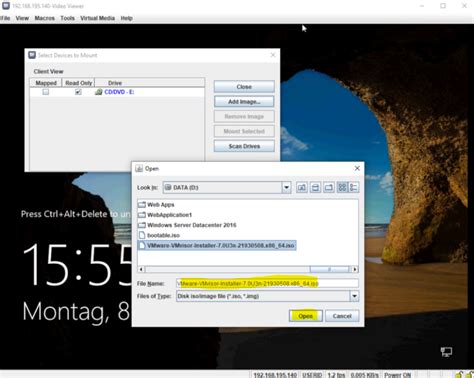Select the VMware-VMvisor-Installer iso file name

tap(221, 246)
